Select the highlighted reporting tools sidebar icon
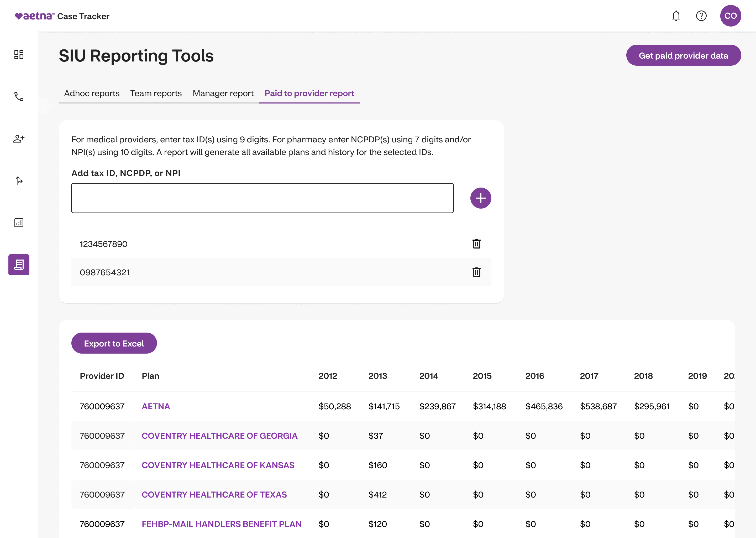 pyautogui.click(x=19, y=265)
